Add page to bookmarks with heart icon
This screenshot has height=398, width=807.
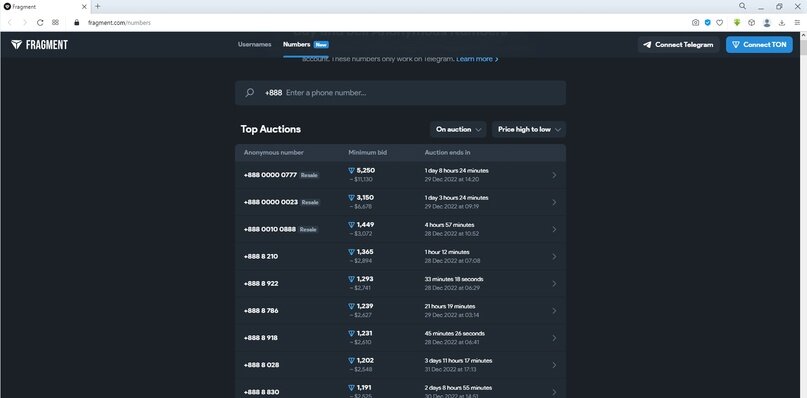[720, 23]
